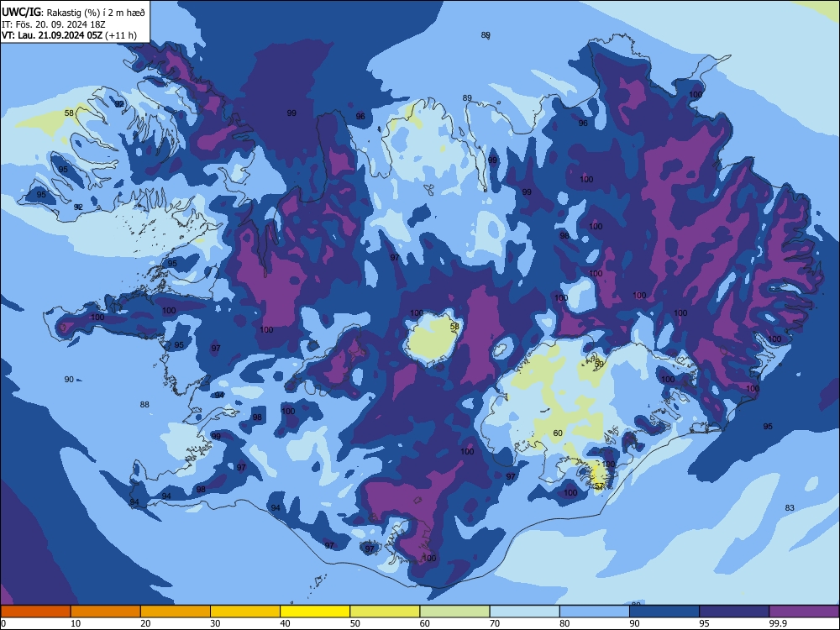Select the bright yellow 40–50 legend swatch
The height and width of the screenshot is (630, 840).
click(315, 612)
